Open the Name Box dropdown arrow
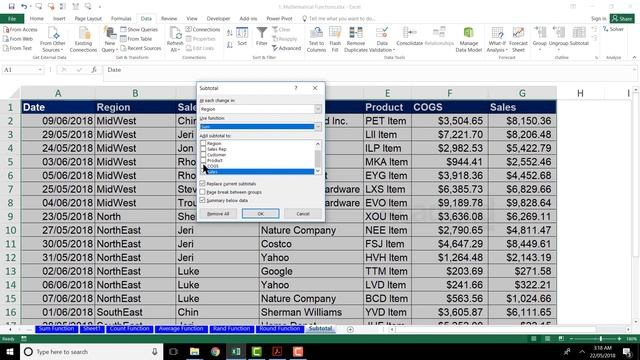The width and height of the screenshot is (640, 360). [x=40, y=70]
